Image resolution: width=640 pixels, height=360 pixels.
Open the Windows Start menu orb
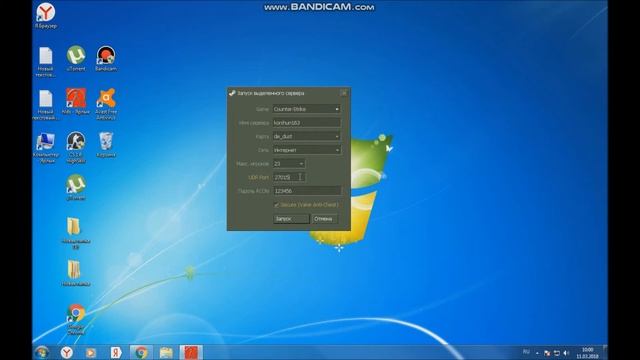pyautogui.click(x=42, y=352)
